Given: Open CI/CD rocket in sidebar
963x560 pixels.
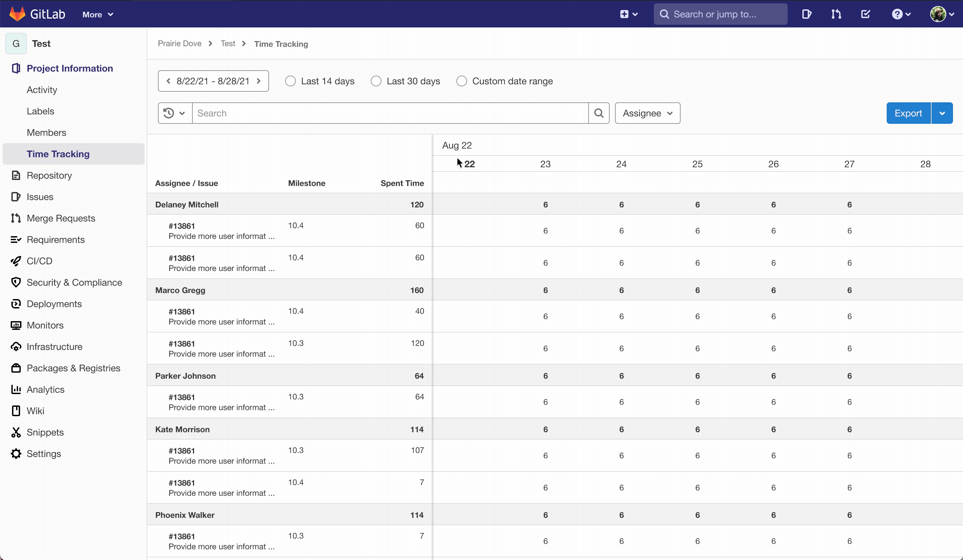Looking at the screenshot, I should [16, 261].
